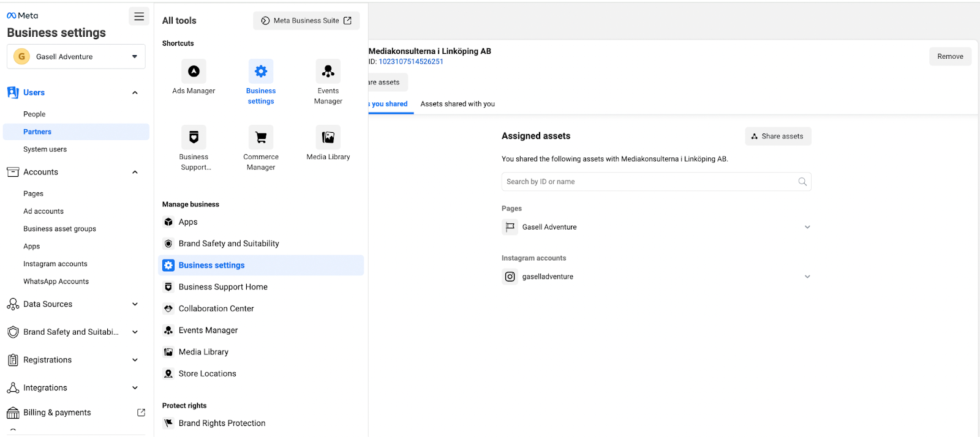Select Business settings in Manage business list
Screen dimensions: 980x437
tap(261, 265)
